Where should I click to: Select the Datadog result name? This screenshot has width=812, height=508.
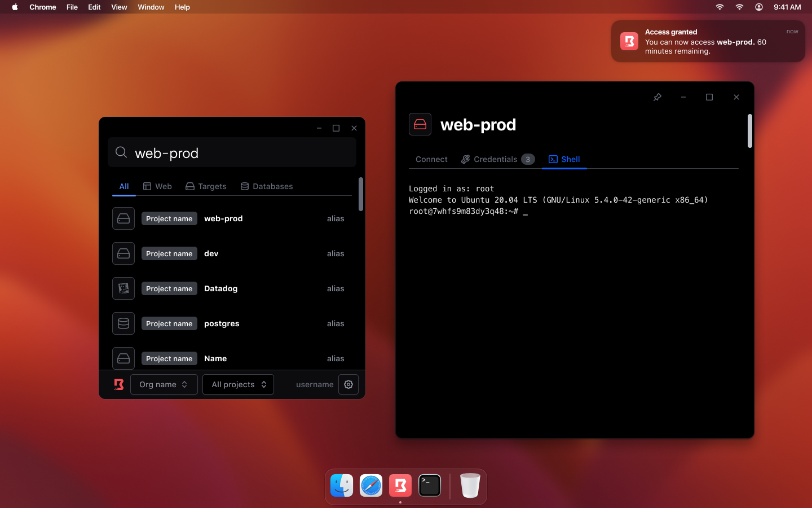[220, 288]
